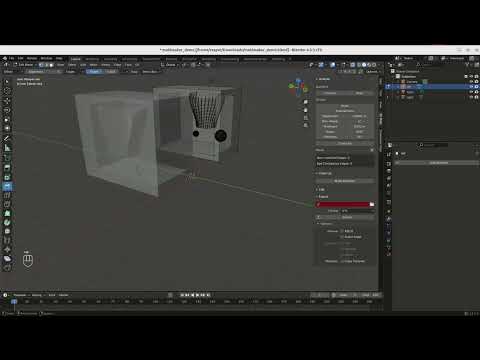480x360 pixels.
Task: Collapse the Options section in sidebar
Action: [325, 224]
